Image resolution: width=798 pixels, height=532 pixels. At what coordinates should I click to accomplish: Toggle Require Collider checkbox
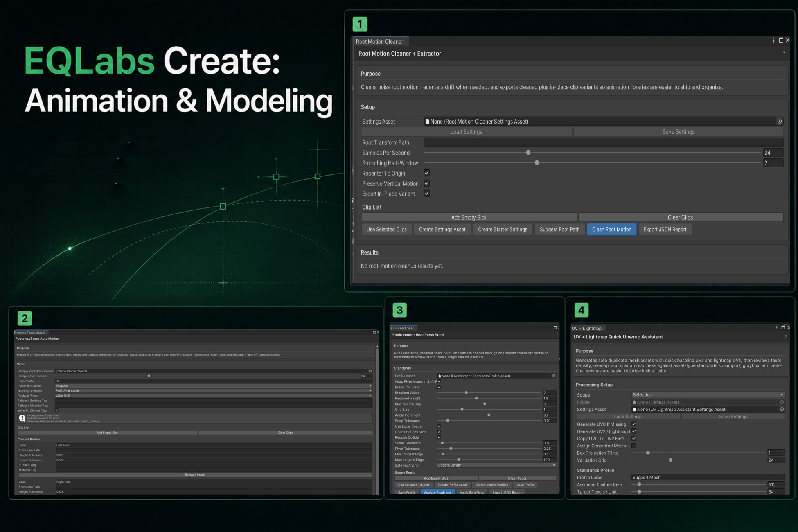[439, 437]
